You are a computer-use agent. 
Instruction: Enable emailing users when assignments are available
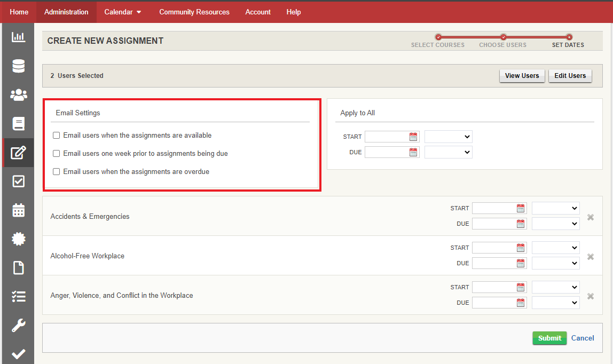56,135
